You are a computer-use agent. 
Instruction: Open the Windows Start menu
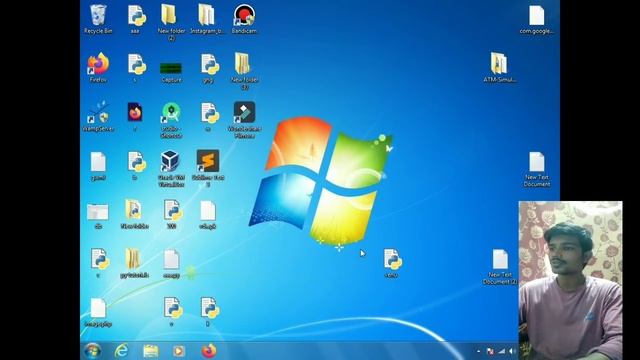[93, 351]
